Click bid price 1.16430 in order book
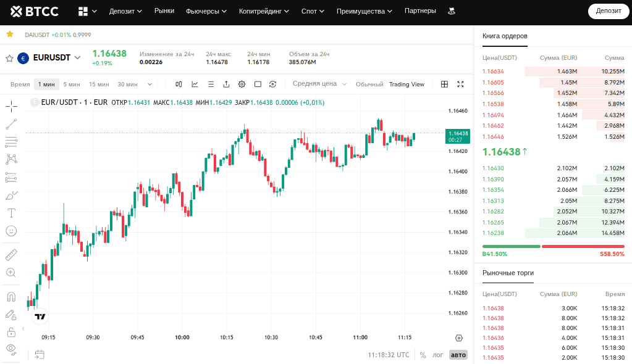Viewport: 632px width, 364px height. (x=493, y=168)
